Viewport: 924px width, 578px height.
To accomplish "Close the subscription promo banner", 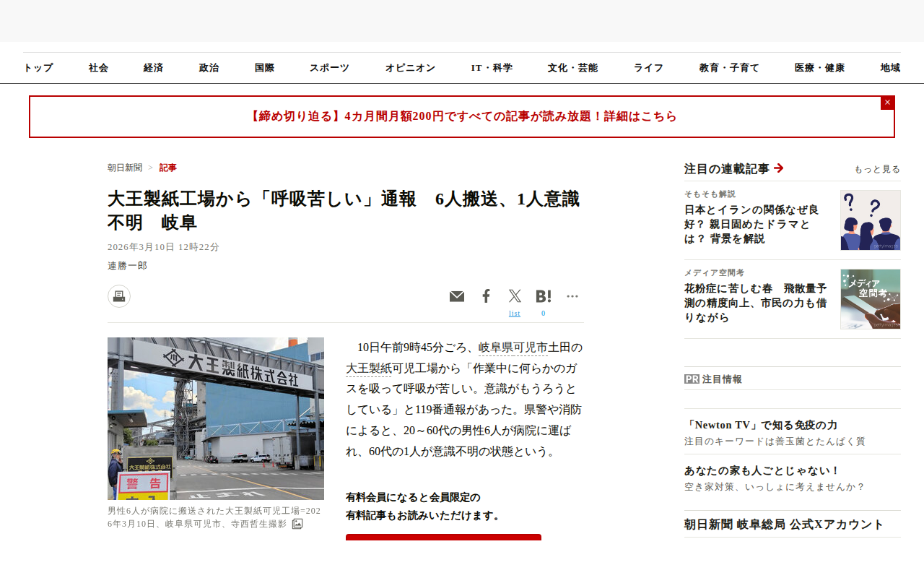I will [887, 103].
